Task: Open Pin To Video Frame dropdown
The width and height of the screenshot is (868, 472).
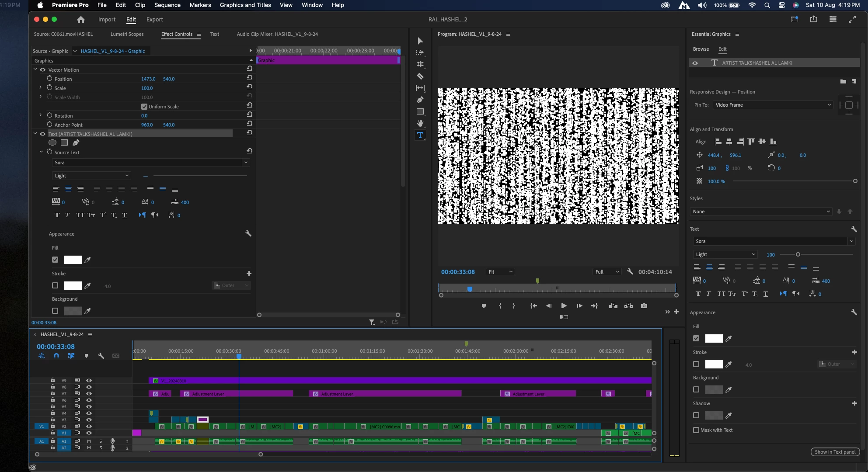Action: point(773,105)
